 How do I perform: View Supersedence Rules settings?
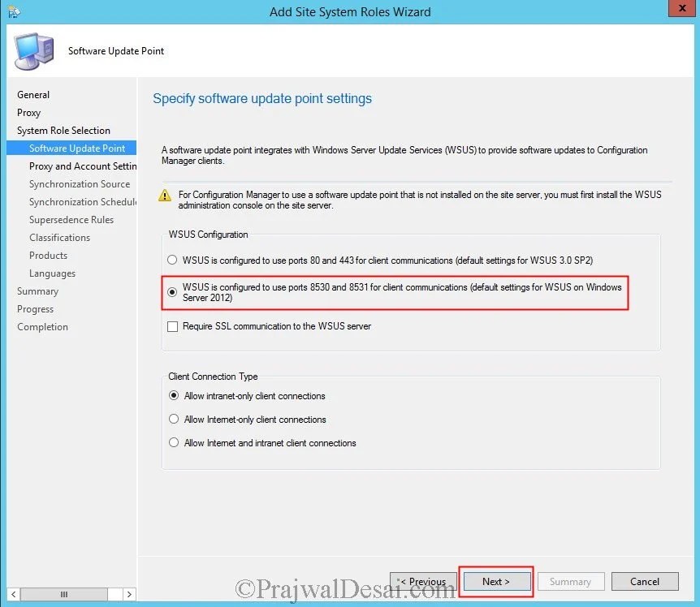coord(71,219)
